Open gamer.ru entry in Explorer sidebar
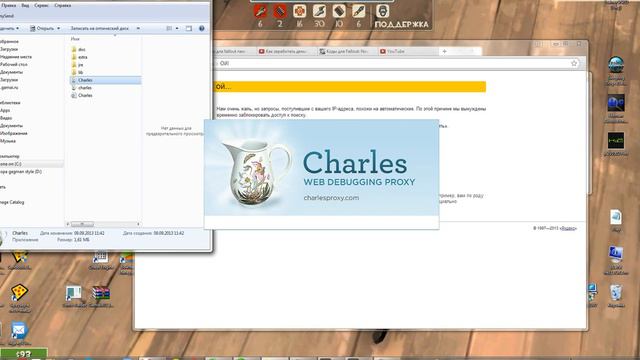 coord(9,87)
